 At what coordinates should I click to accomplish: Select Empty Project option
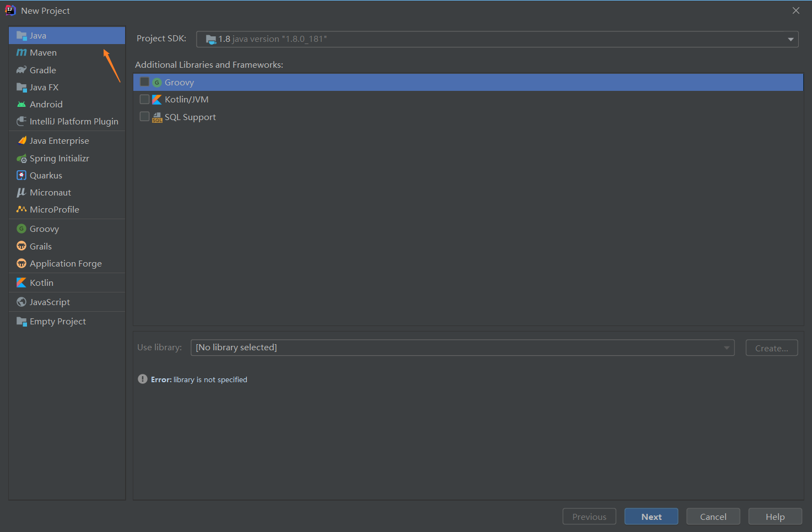[67, 322]
